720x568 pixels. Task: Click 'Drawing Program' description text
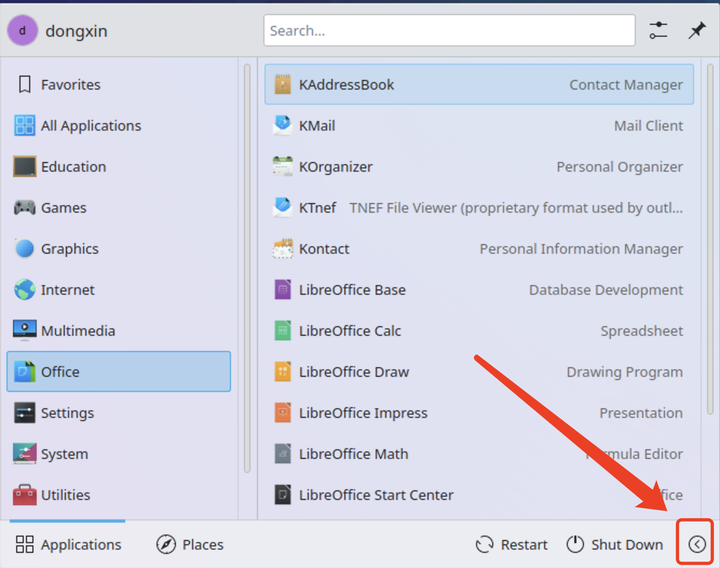624,372
